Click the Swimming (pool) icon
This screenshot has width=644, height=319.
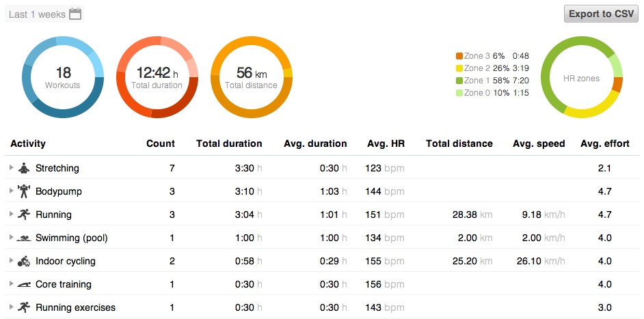click(24, 238)
